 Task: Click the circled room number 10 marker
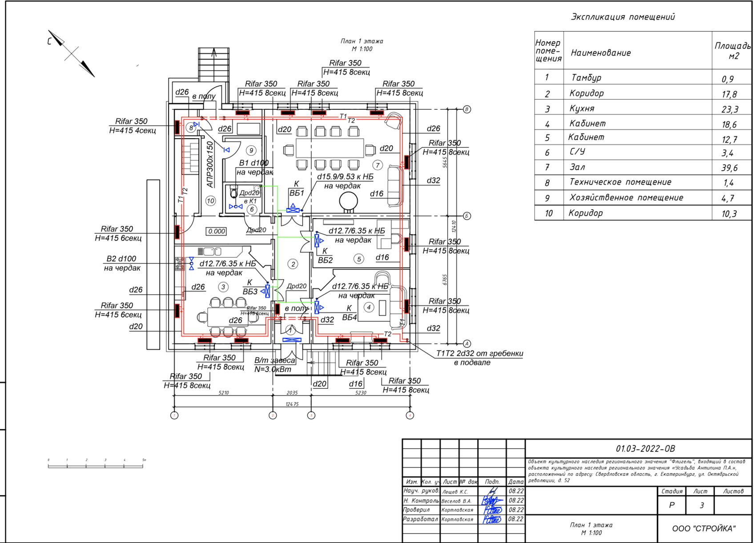coord(210,201)
